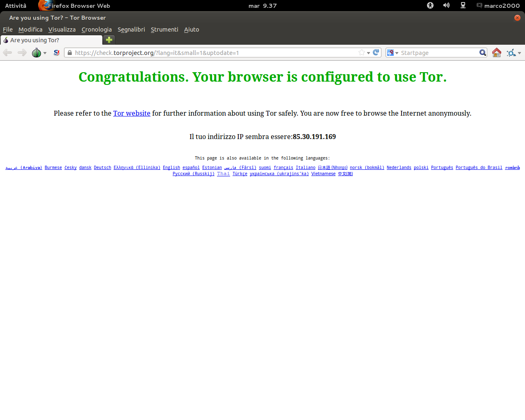Switch page language to français
The width and height of the screenshot is (525, 420).
point(283,167)
